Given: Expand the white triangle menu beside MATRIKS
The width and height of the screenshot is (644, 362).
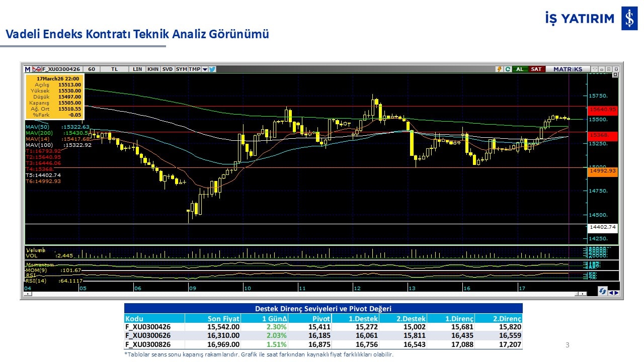Looking at the screenshot, I should point(594,69).
